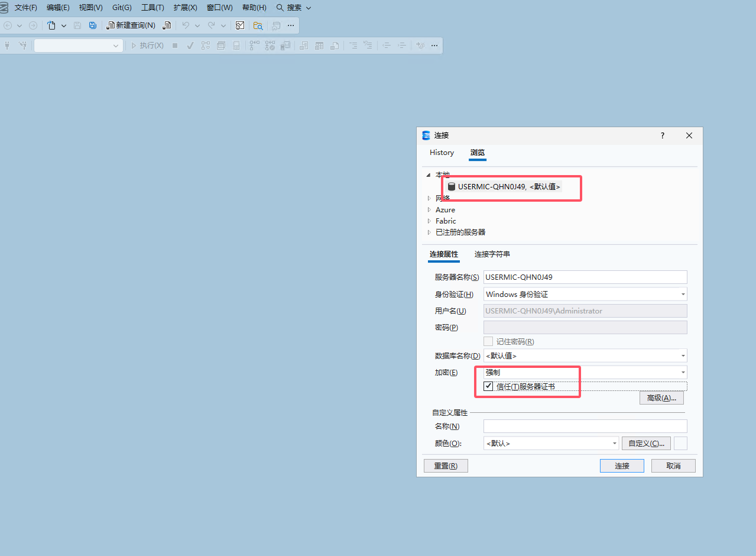Open a new query with 新建查询 toolbar icon

tap(131, 25)
